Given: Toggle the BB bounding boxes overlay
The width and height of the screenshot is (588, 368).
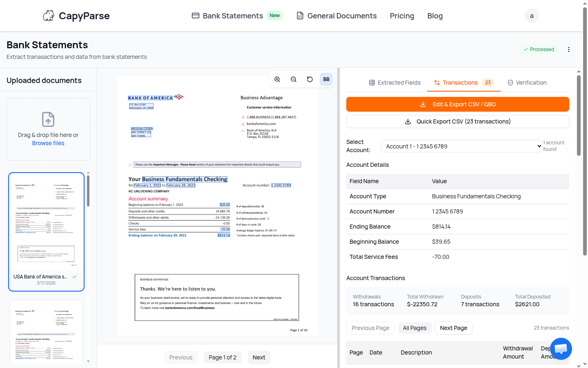Looking at the screenshot, I should (x=326, y=79).
